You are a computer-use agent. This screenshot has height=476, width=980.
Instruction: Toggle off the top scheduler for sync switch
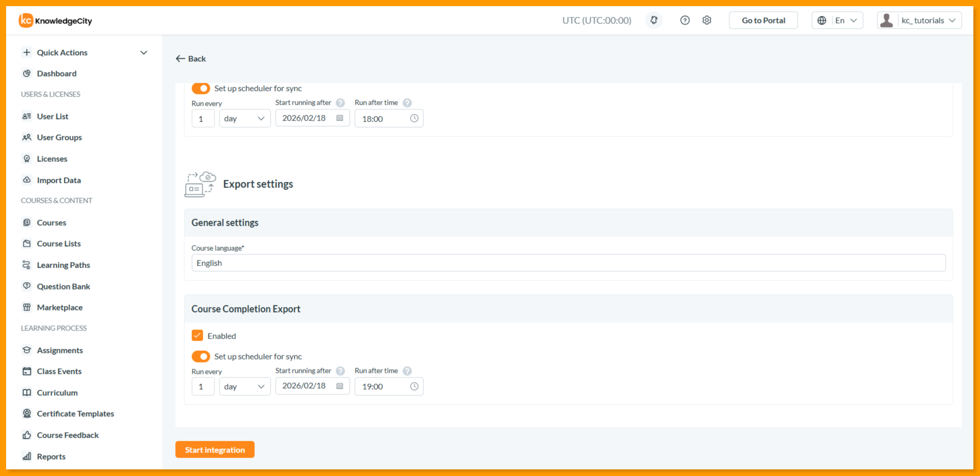[x=201, y=88]
